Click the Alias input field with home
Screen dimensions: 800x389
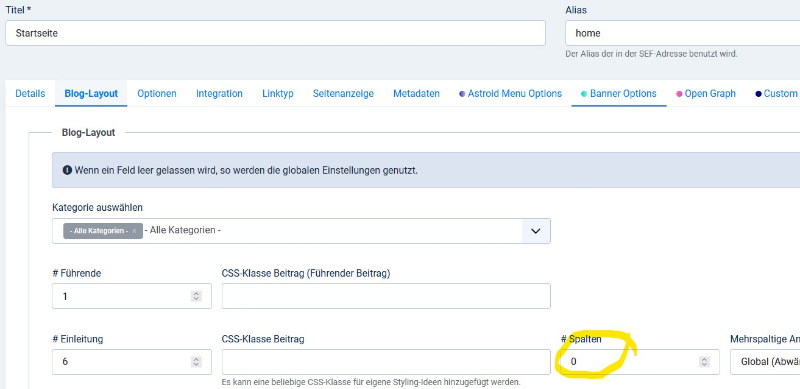683,33
